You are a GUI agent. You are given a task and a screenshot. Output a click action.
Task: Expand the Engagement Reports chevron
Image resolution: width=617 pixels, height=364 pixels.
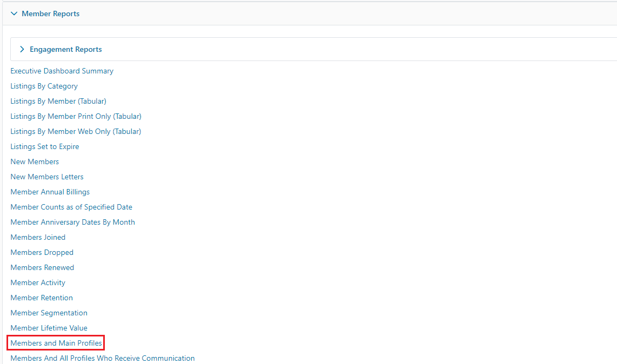[22, 49]
